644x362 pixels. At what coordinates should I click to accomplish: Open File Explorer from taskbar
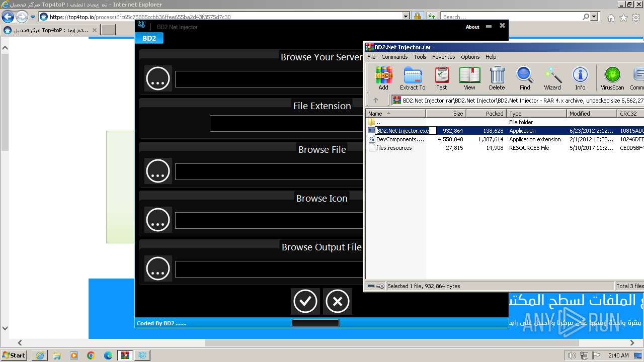(x=57, y=355)
